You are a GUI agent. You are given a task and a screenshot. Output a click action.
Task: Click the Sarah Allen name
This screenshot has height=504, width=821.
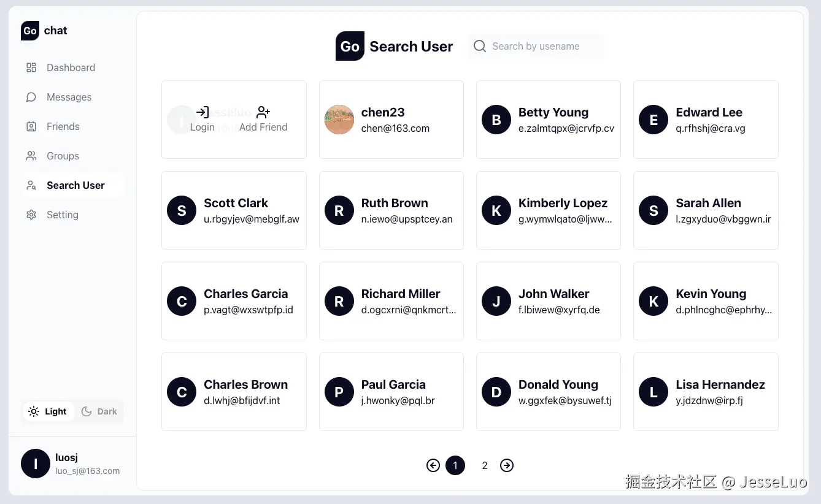point(708,203)
